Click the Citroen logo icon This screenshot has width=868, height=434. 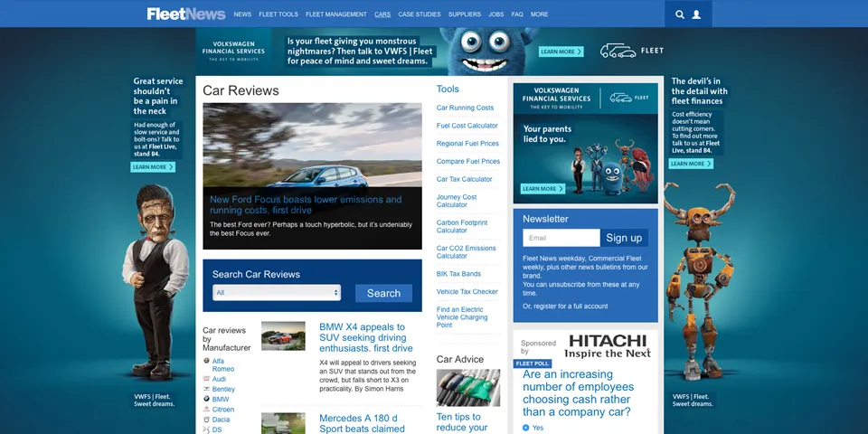[207, 410]
